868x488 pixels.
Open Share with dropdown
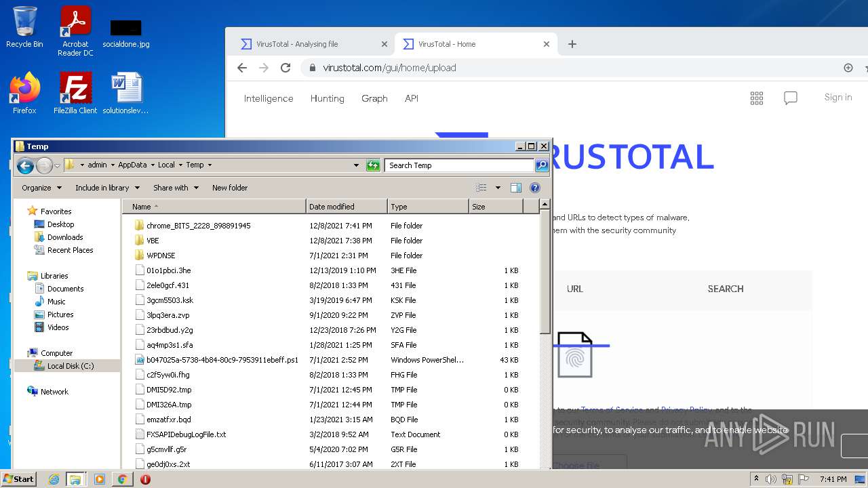(x=176, y=188)
